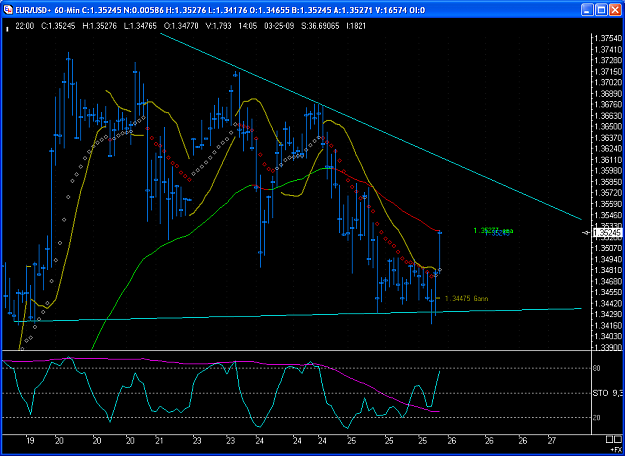Click the H:1.35276 high value in the data line
Image resolution: width=625 pixels, height=456 pixels.
pos(99,27)
